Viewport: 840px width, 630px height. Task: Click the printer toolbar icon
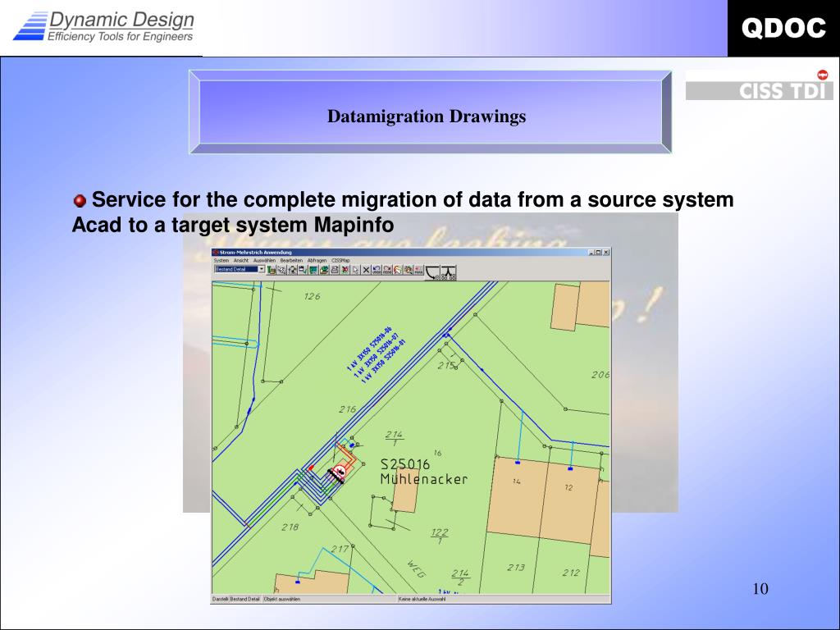click(335, 270)
